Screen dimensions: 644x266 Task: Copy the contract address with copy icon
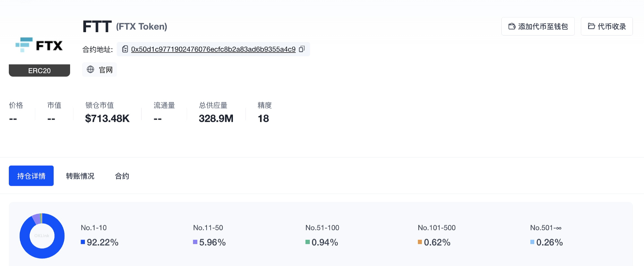302,49
